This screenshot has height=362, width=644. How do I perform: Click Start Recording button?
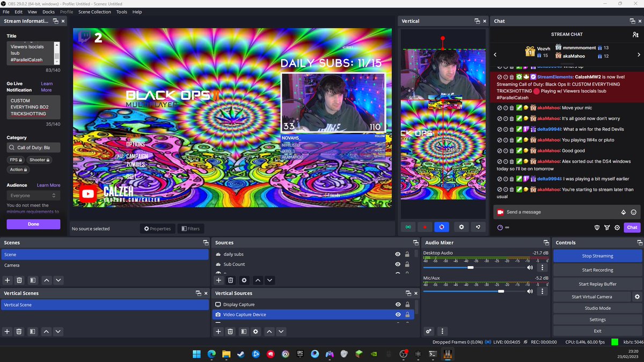[x=597, y=270]
